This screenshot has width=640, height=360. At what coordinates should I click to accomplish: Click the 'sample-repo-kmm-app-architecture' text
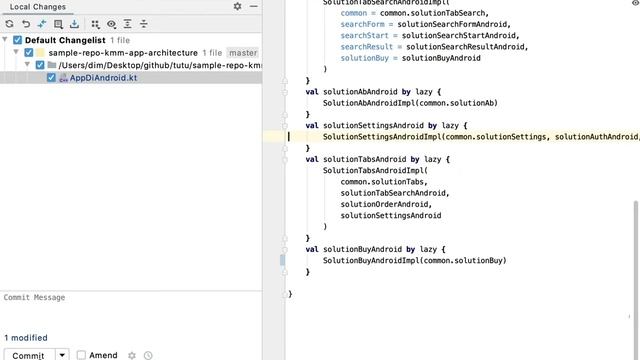coord(123,53)
